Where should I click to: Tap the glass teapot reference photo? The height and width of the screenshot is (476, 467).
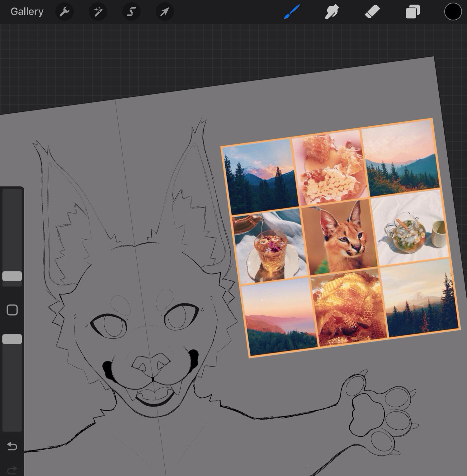pyautogui.click(x=410, y=228)
